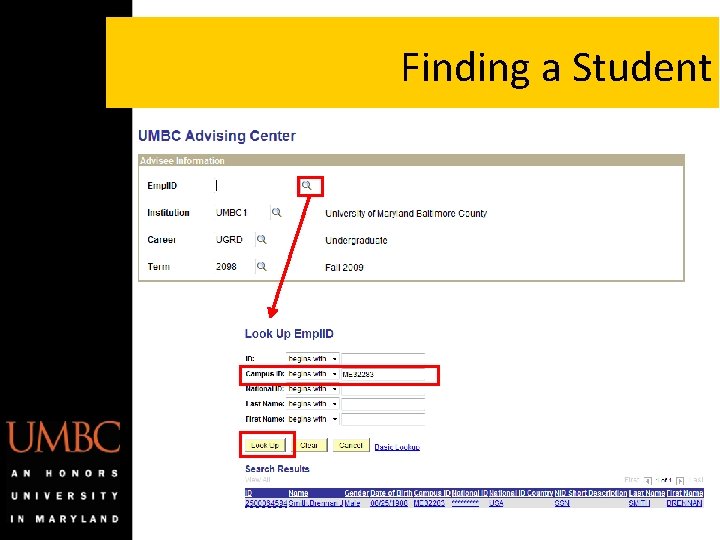Select the Smith name result link
The height and width of the screenshot is (540, 720).
pyautogui.click(x=316, y=503)
